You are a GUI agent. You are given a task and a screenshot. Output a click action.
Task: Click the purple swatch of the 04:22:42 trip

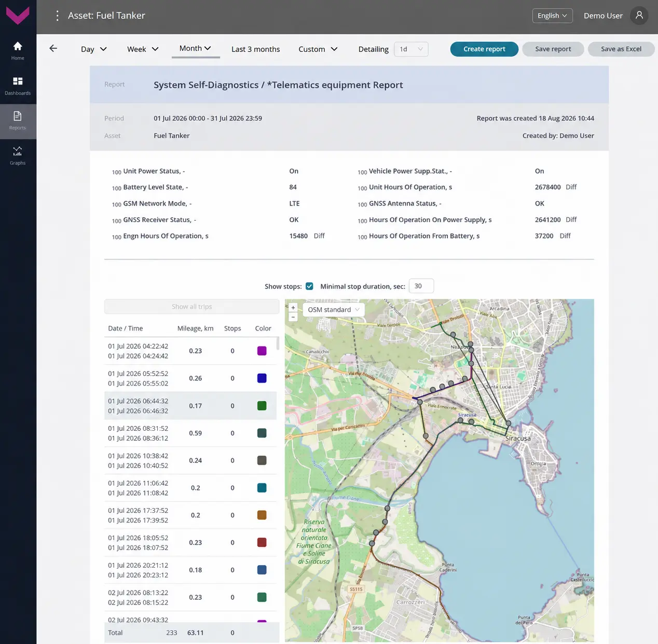tap(262, 351)
